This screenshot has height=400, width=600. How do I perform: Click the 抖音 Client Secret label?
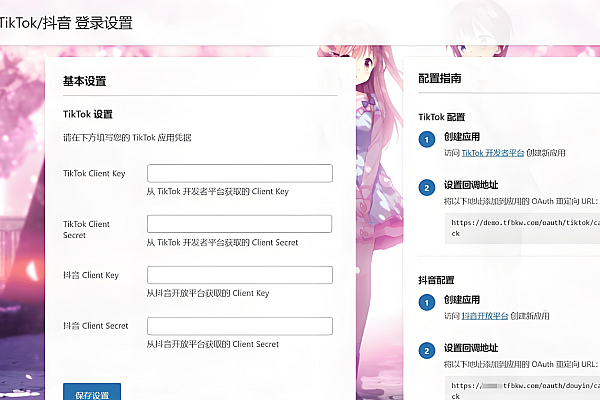coord(96,326)
